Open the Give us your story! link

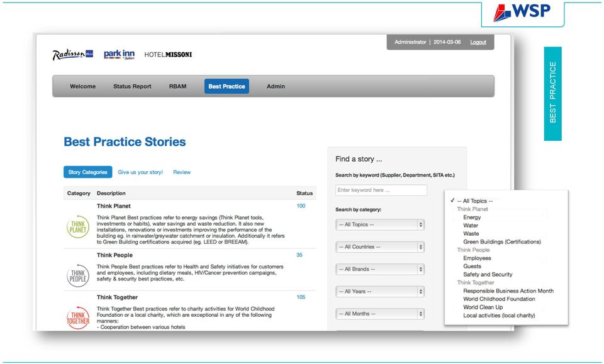coord(140,172)
